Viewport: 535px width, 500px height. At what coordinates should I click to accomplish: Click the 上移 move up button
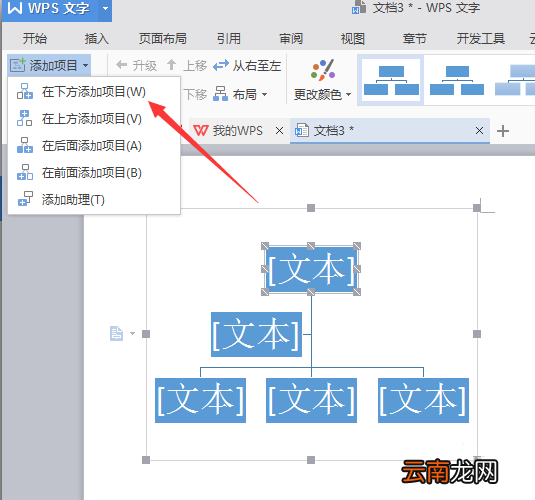[x=187, y=65]
